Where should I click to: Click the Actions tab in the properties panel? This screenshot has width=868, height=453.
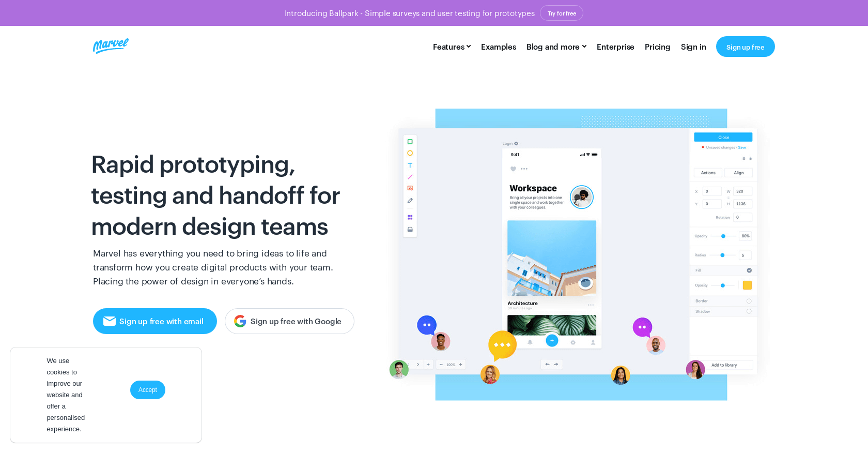point(708,173)
